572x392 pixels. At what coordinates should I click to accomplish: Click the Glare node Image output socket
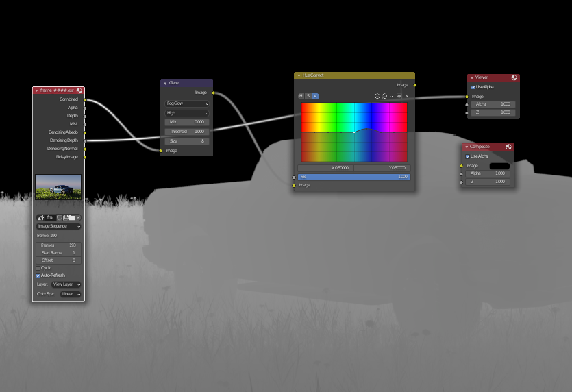pyautogui.click(x=214, y=93)
